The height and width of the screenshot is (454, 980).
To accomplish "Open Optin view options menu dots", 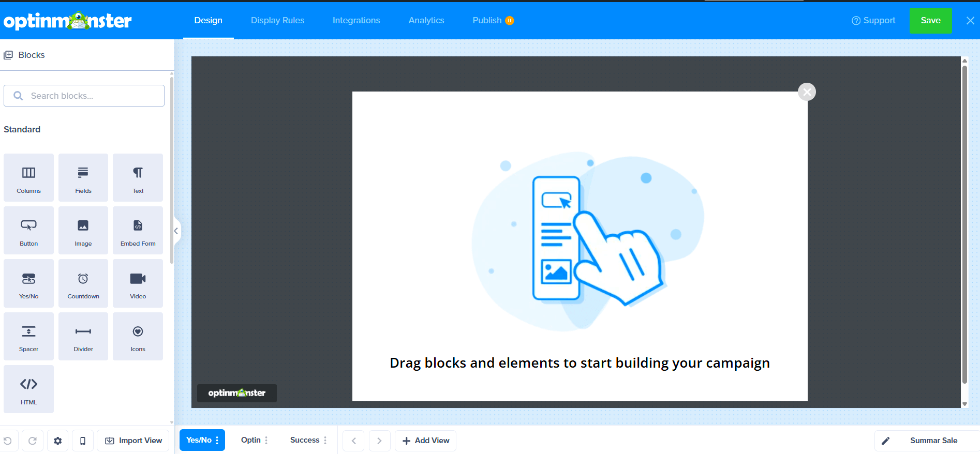I will 266,441.
